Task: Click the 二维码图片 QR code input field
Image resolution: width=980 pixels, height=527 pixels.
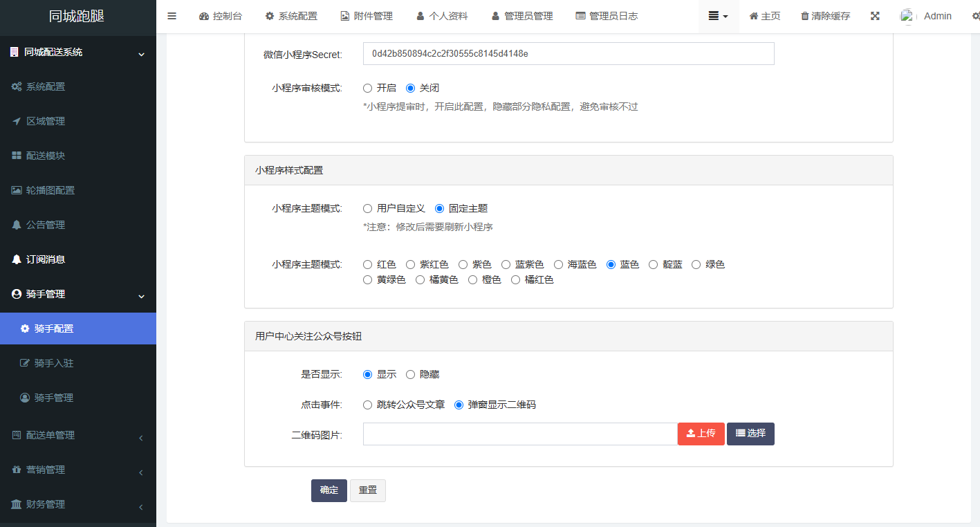Action: pos(519,434)
